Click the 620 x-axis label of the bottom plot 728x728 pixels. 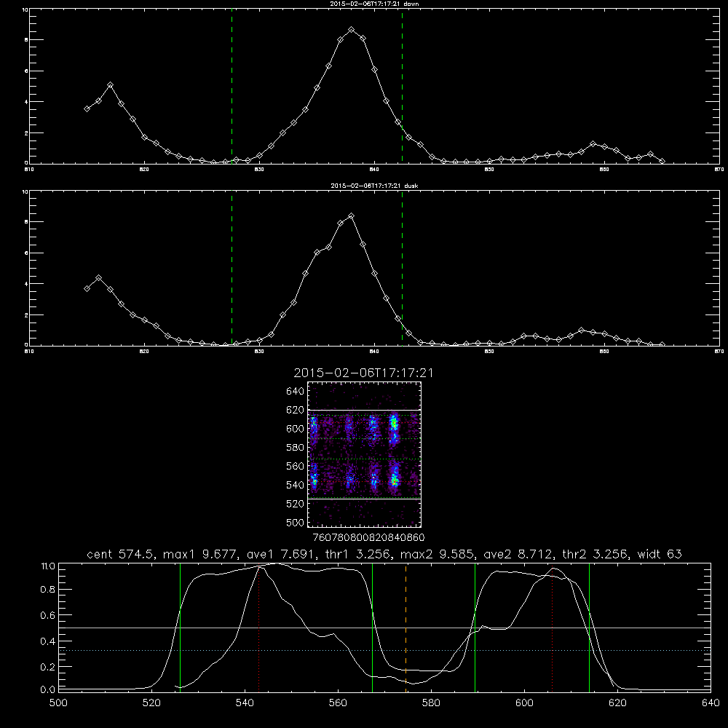tap(617, 703)
